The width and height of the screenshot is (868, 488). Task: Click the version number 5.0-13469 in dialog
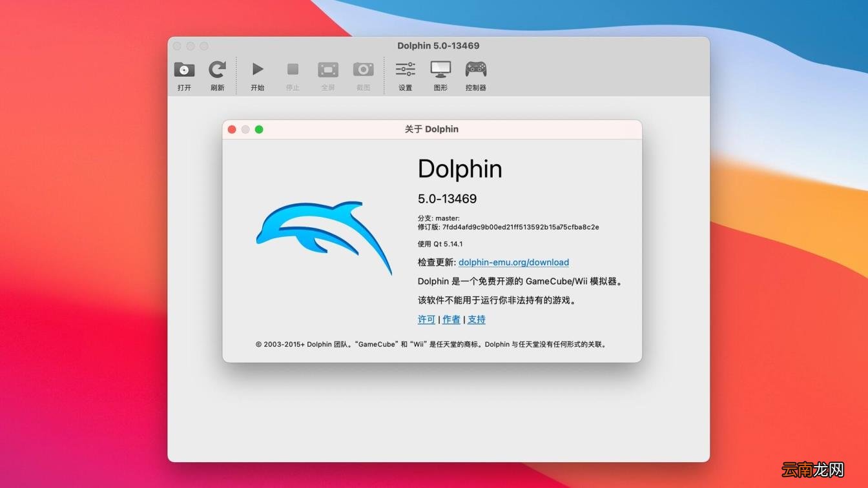[447, 199]
